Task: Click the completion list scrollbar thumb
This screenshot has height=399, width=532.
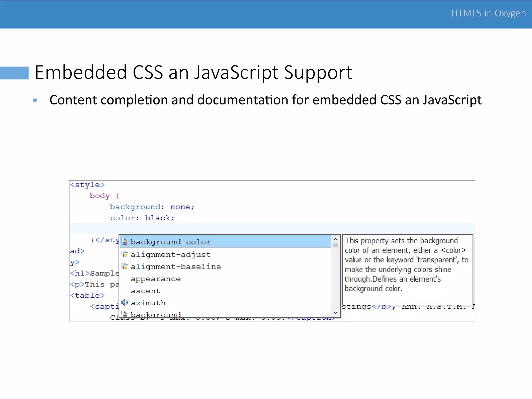Action: pos(336,245)
